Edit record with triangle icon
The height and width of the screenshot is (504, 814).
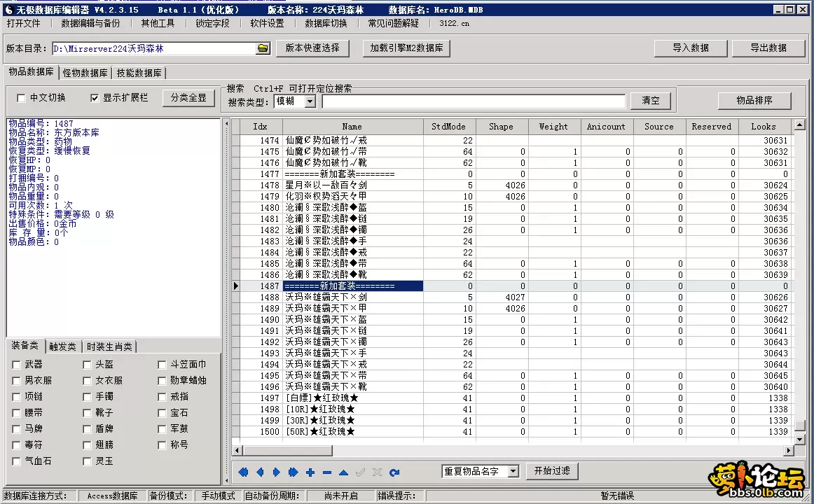coord(343,472)
